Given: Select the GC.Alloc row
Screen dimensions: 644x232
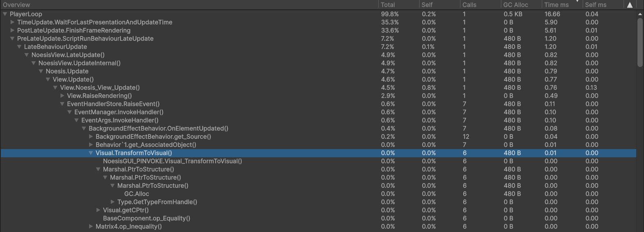Looking at the screenshot, I should (x=318, y=194).
